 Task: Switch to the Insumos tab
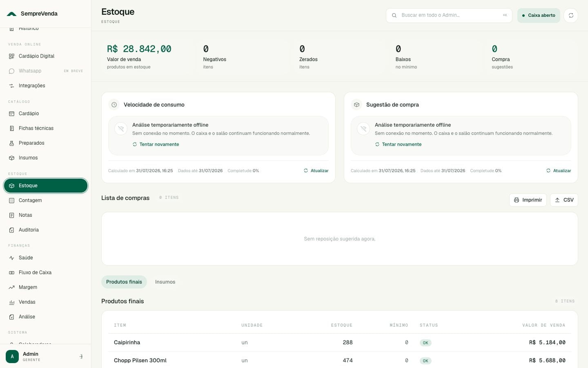165,282
